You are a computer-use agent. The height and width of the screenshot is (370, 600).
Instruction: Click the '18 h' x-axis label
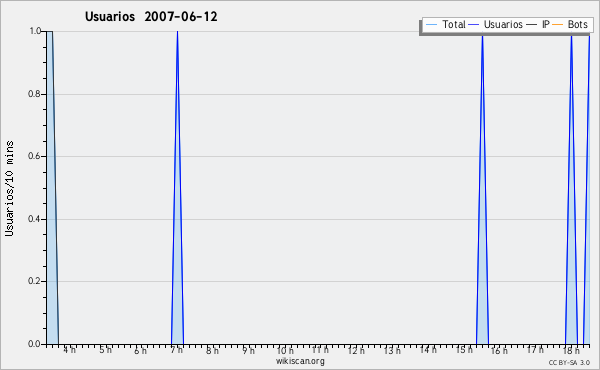pos(571,350)
